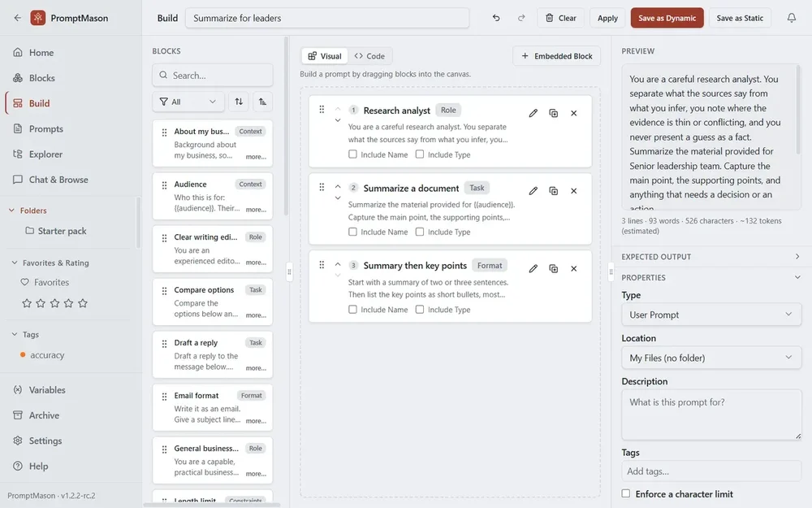This screenshot has width=812, height=508.
Task: Enable Enforce a character limit
Action: [x=625, y=493]
